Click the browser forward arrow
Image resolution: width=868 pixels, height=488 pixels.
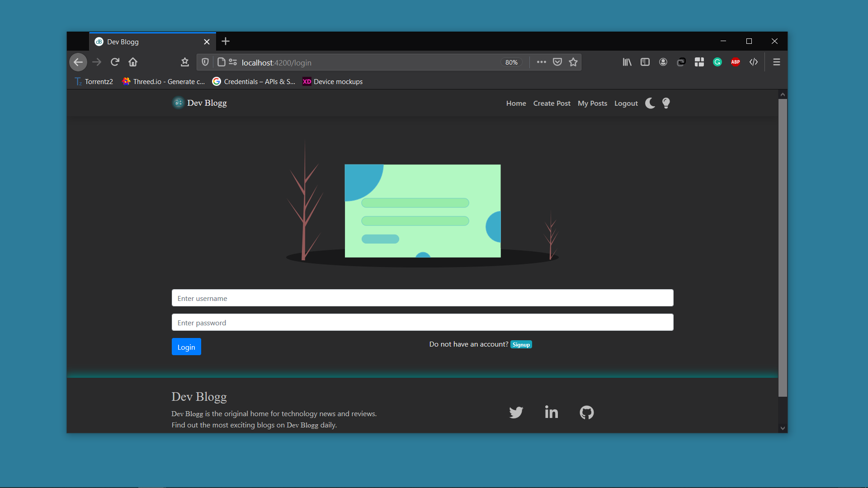coord(97,62)
